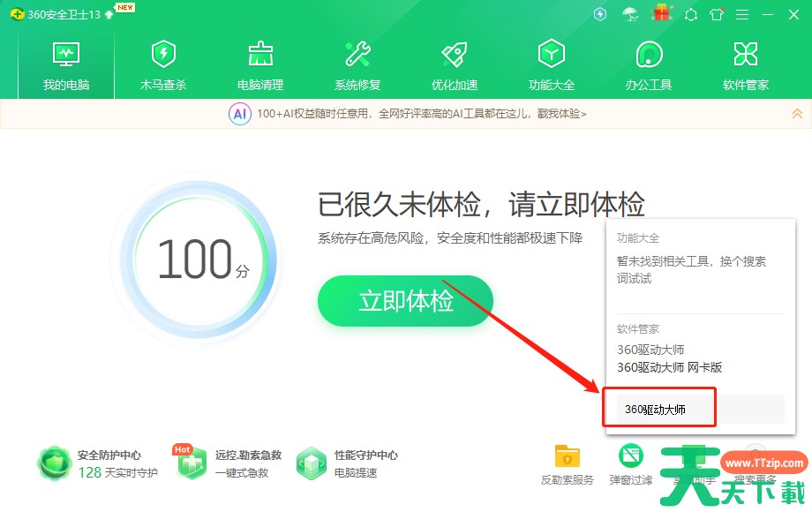Minimize the 360安全卫士 window
812x512 pixels.
(x=768, y=14)
